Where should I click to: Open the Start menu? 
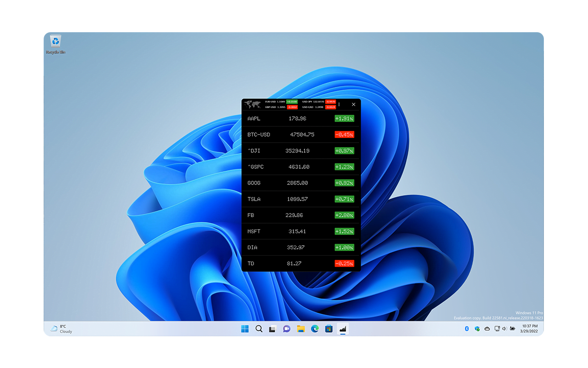[x=244, y=328]
